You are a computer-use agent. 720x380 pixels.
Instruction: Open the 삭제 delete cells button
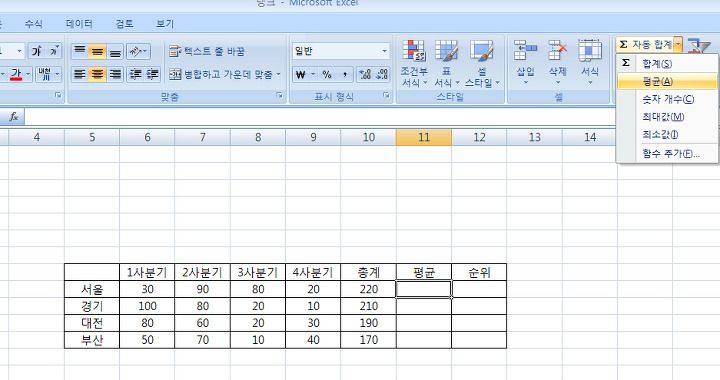pyautogui.click(x=557, y=63)
